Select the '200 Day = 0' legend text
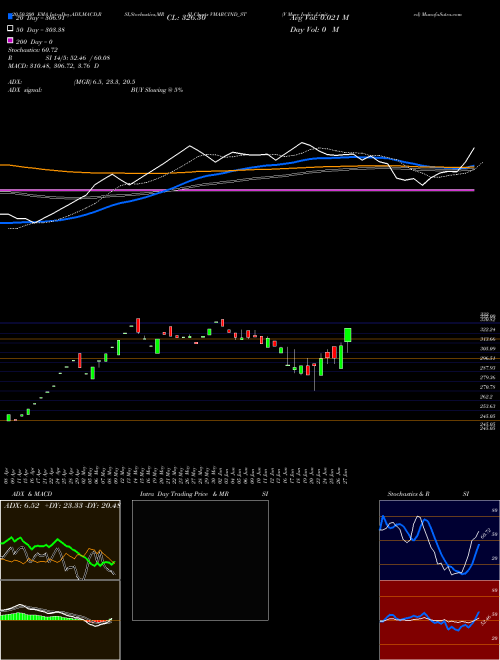Viewport: 500px width, 660px height. (34, 42)
